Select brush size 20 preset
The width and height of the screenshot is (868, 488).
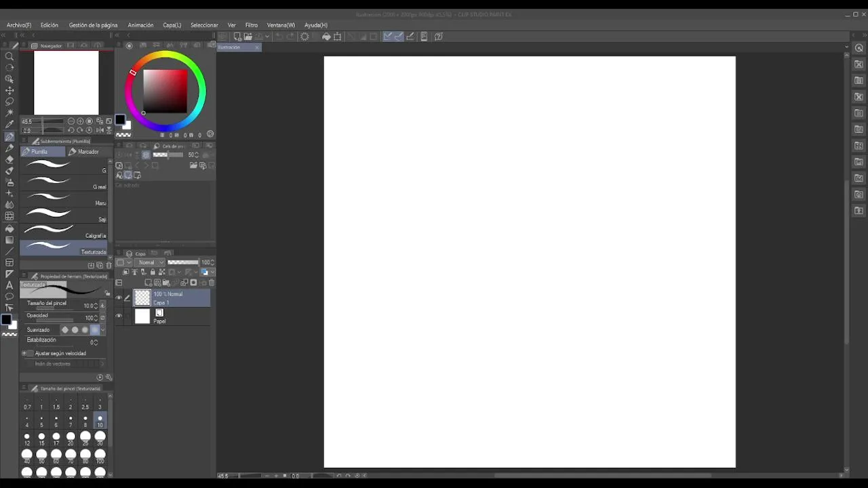point(71,439)
